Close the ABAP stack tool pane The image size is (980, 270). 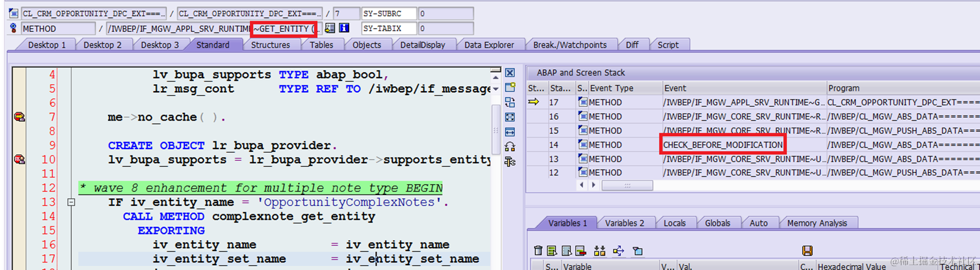510,73
